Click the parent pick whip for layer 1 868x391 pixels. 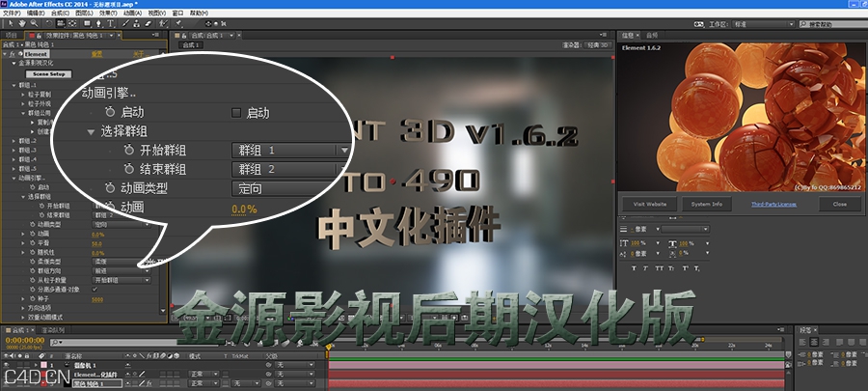(268, 365)
